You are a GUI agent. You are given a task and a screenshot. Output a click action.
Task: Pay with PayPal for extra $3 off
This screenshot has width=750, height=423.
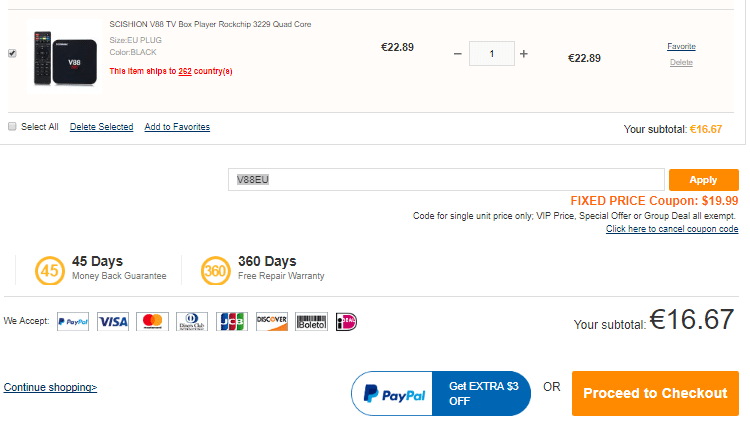click(x=440, y=393)
